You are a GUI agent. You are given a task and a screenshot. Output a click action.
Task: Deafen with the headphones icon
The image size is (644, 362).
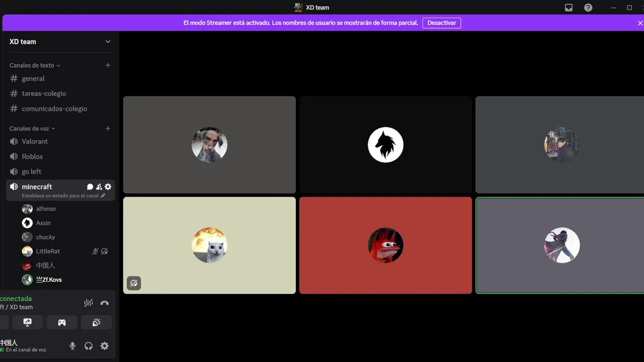[89, 346]
